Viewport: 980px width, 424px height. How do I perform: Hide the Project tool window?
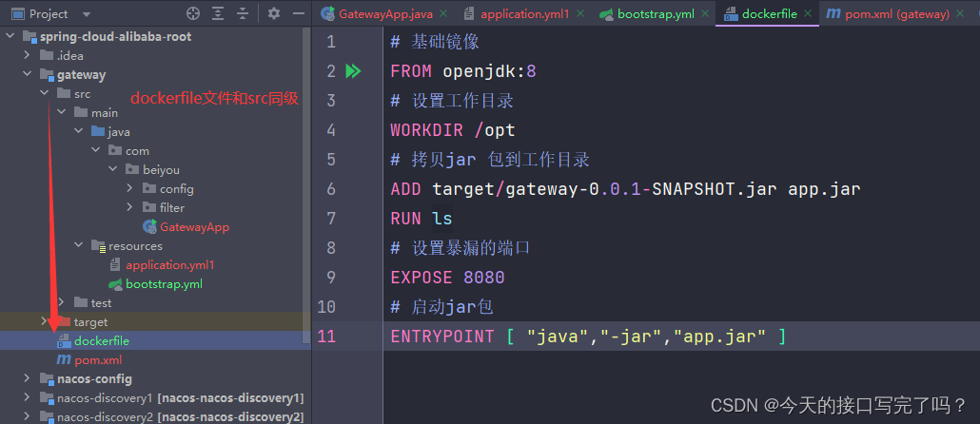coord(299,13)
